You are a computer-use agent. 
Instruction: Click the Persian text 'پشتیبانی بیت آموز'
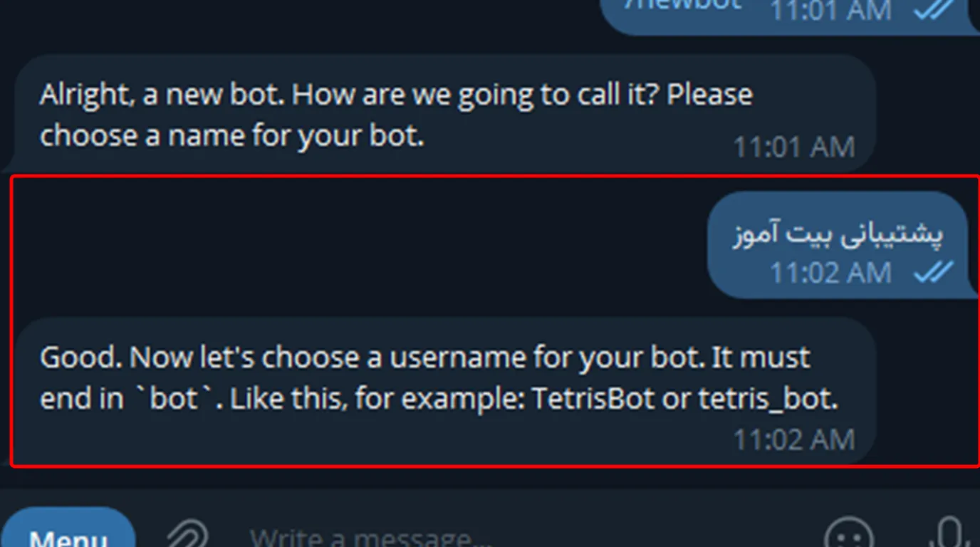click(838, 234)
